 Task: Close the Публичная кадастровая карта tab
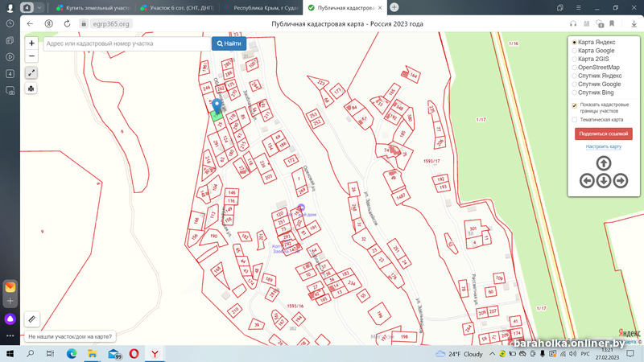pyautogui.click(x=380, y=8)
